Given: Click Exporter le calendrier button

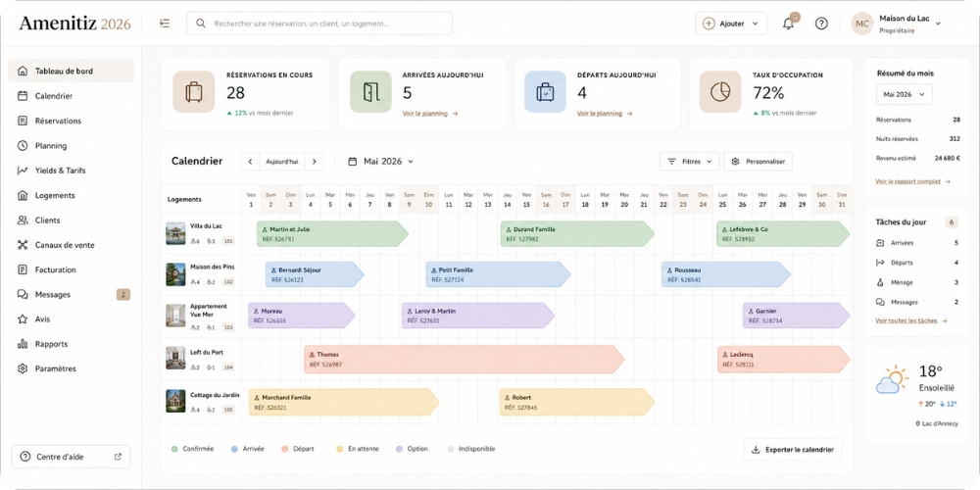Looking at the screenshot, I should coord(793,450).
